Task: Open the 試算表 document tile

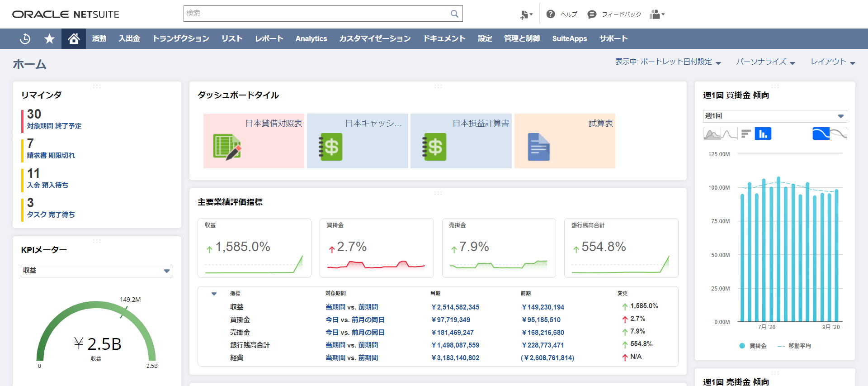Action: pyautogui.click(x=565, y=141)
